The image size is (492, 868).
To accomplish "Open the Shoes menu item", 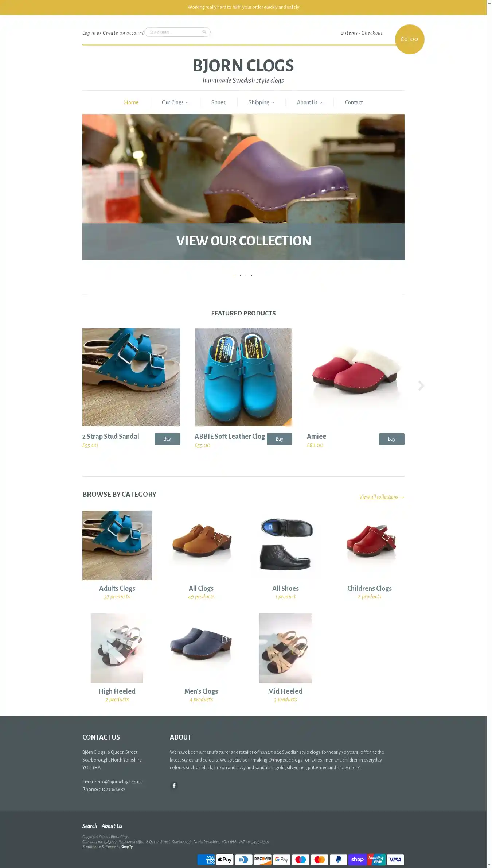I will 218,102.
